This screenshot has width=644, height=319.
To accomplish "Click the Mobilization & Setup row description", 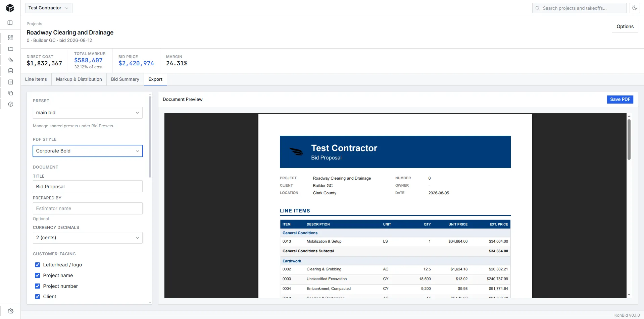I will [324, 241].
